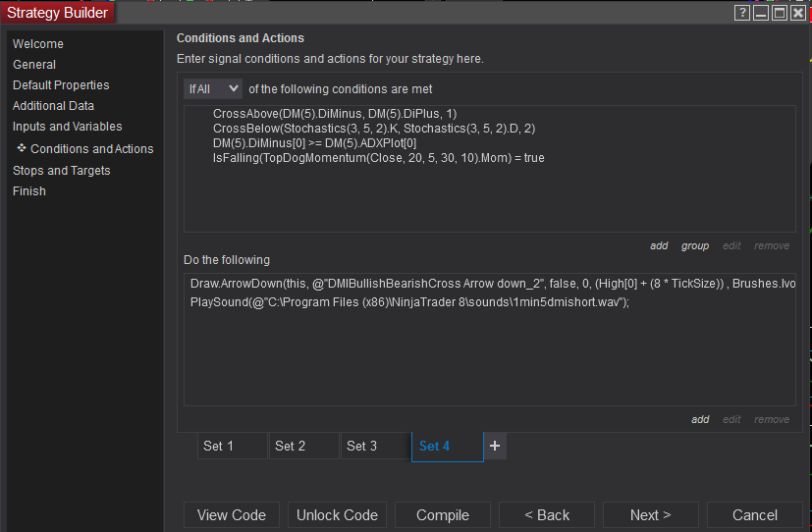Switch to Set 2 tab

click(303, 446)
